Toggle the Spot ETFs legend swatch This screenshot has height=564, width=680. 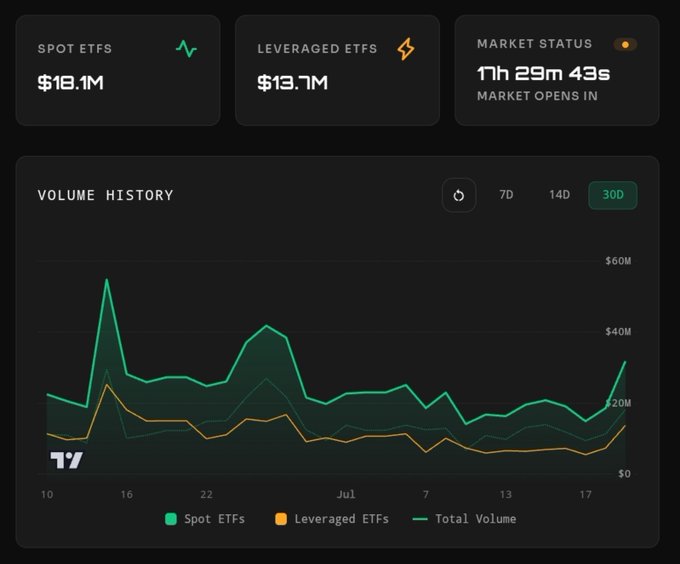[171, 519]
